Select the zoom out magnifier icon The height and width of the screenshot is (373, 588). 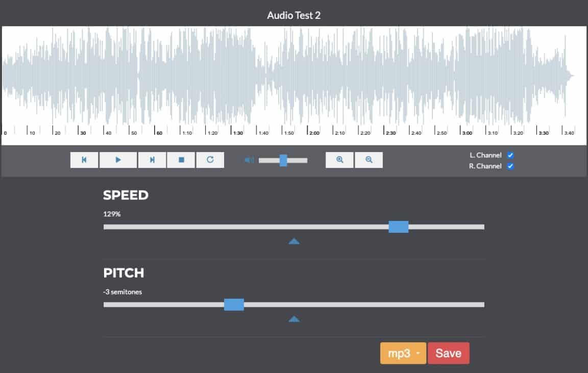coord(369,159)
